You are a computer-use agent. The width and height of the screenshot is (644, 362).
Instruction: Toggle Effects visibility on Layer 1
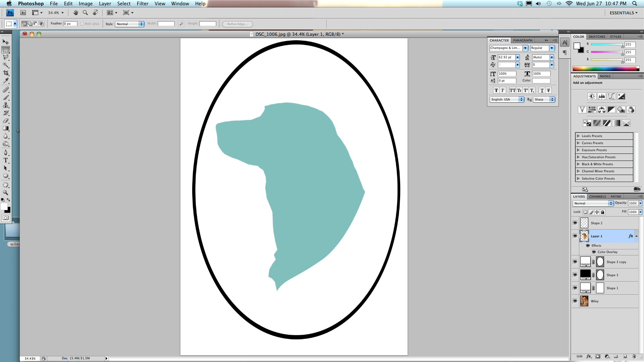(588, 246)
